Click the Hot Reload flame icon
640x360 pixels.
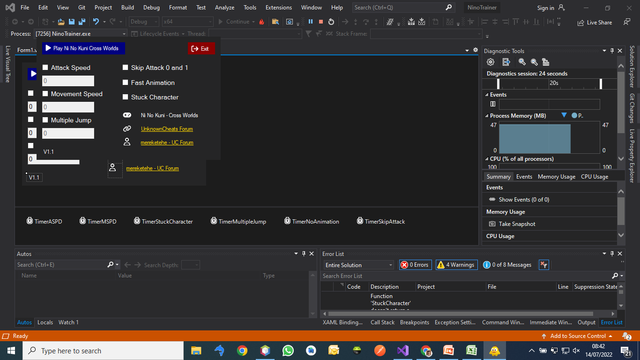pyautogui.click(x=262, y=22)
